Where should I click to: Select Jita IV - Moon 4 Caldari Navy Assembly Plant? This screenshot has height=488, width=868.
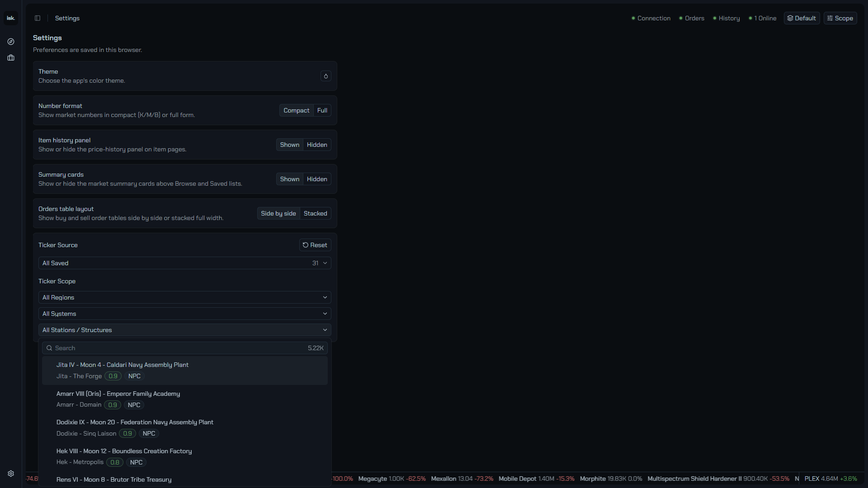[185, 371]
